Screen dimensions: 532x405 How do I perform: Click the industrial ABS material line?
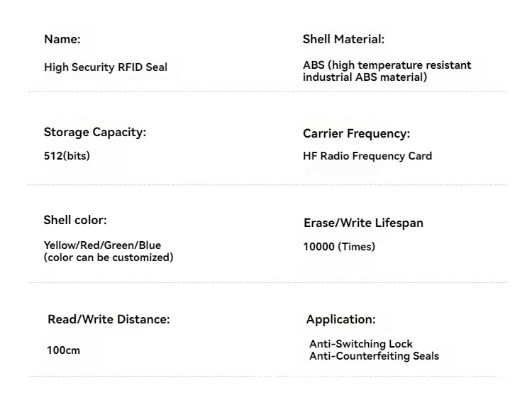[365, 77]
